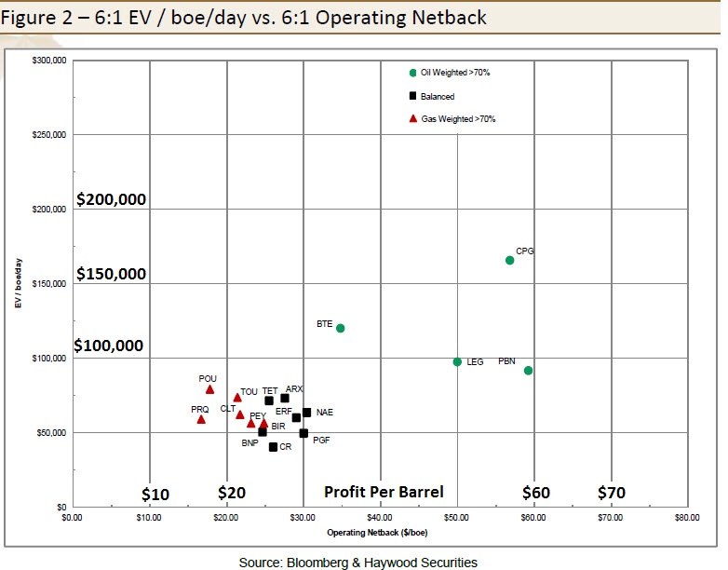Select the CR black square point

(273, 447)
